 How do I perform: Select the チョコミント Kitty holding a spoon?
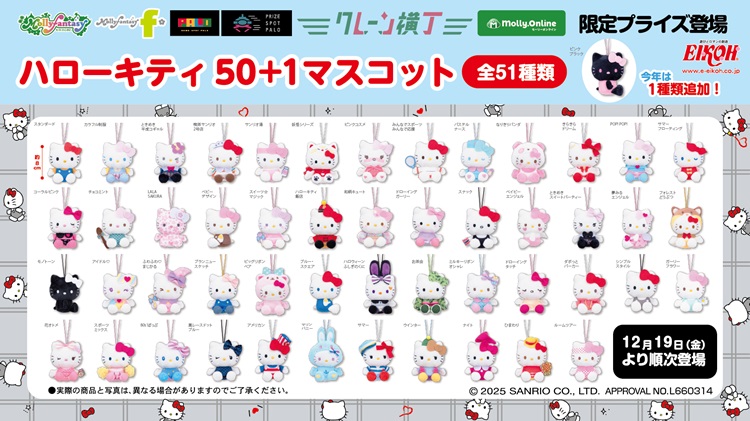tap(117, 228)
